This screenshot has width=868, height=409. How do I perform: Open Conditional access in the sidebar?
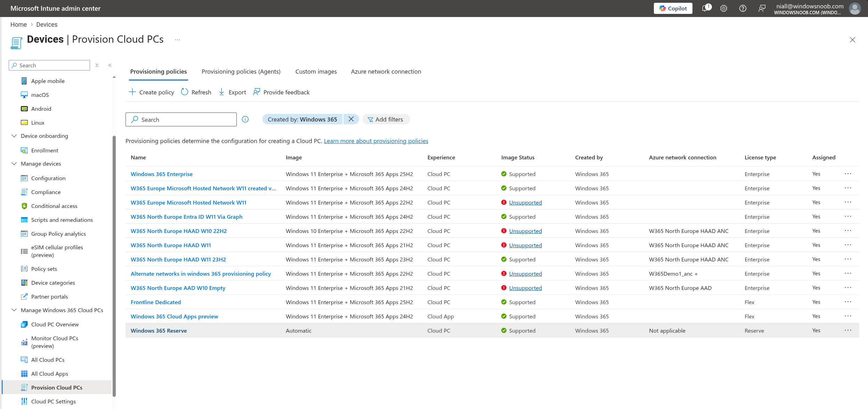tap(54, 206)
